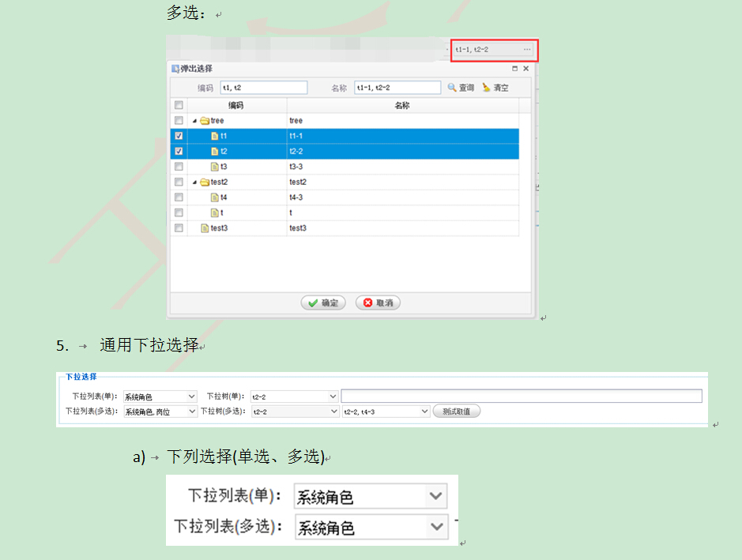Image resolution: width=742 pixels, height=560 pixels.
Task: Check the t3 row checkbox
Action: coord(179,167)
